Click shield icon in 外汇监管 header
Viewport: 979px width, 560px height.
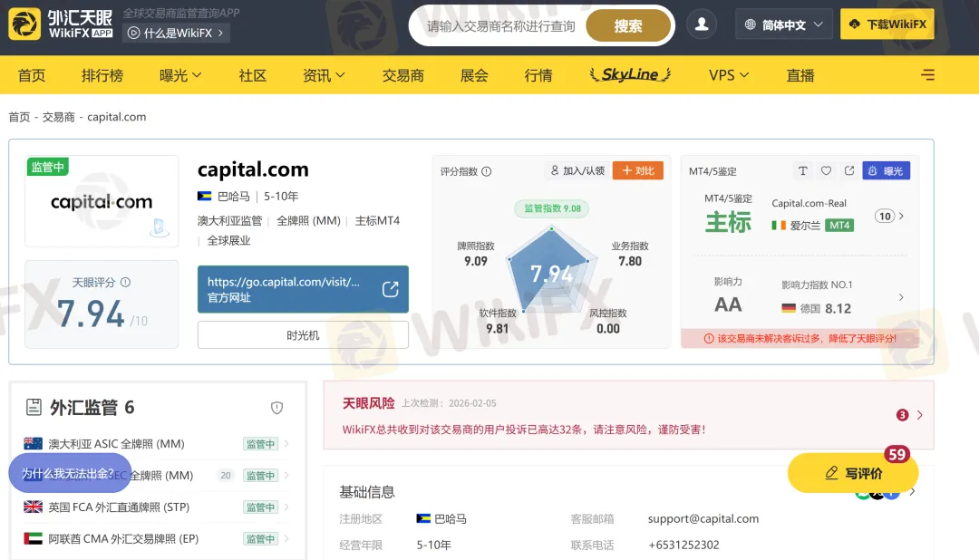277,408
